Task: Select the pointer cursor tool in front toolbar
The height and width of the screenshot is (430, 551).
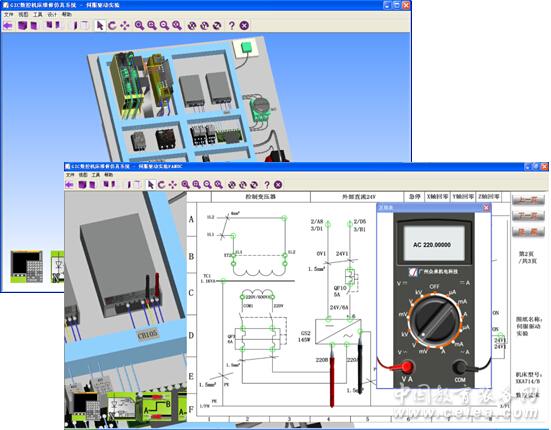Action: 151,184
